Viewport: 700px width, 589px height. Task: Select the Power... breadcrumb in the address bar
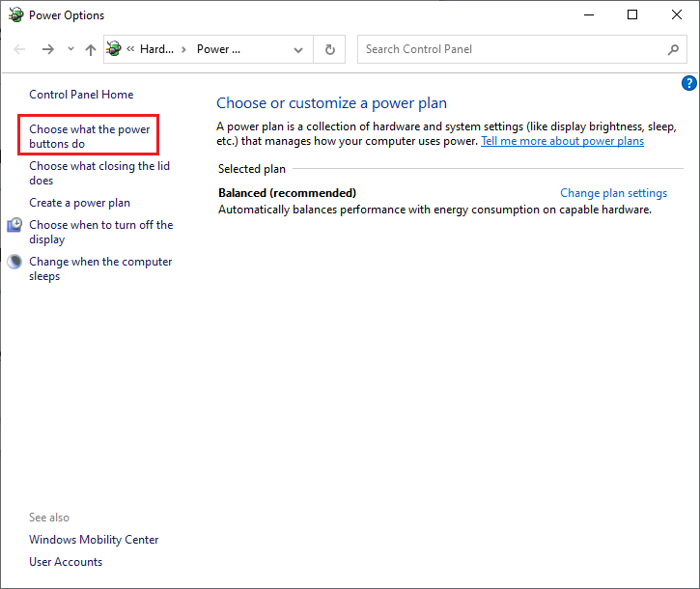pos(218,49)
